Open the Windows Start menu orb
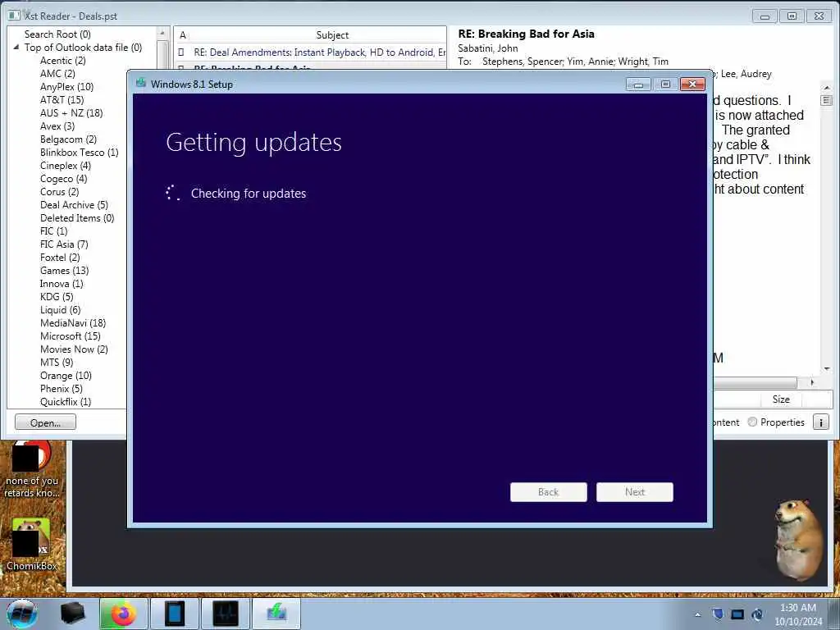840x630 pixels. coord(22,614)
